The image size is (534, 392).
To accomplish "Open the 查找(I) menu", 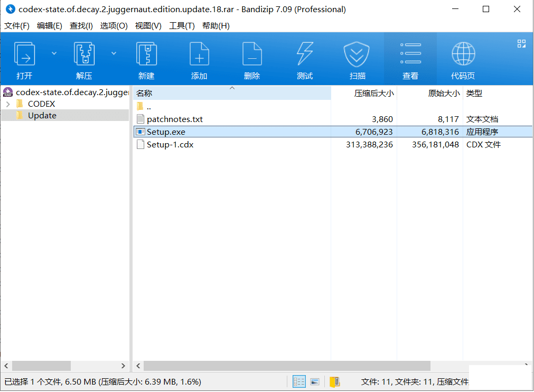I will point(81,26).
